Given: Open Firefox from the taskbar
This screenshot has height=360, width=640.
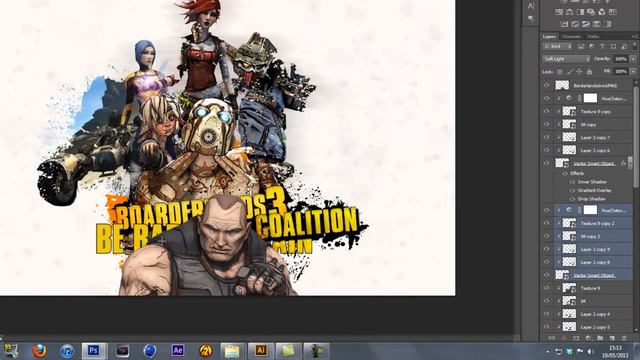Looking at the screenshot, I should [39, 351].
